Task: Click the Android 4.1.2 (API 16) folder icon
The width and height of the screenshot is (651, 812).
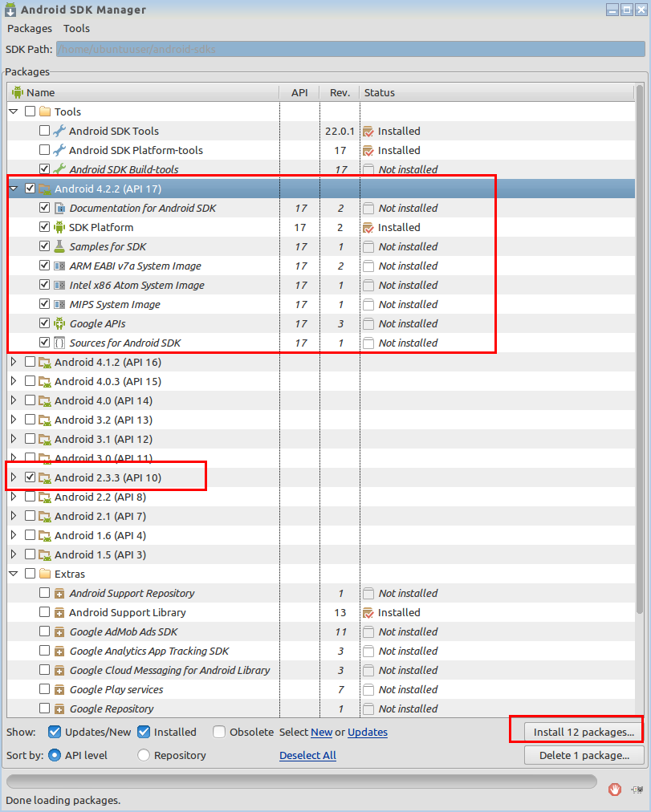Action: tap(45, 363)
